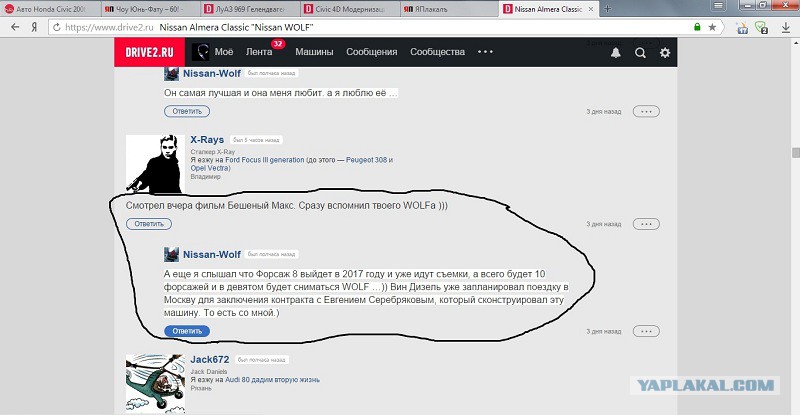Open Peugeot 308 car link
This screenshot has width=800, height=415.
[x=366, y=160]
